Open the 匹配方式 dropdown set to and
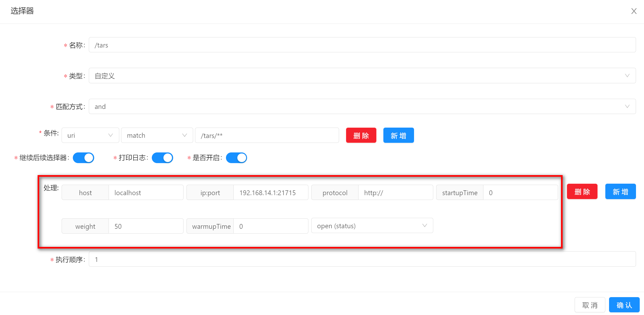644x315 pixels. click(x=362, y=107)
